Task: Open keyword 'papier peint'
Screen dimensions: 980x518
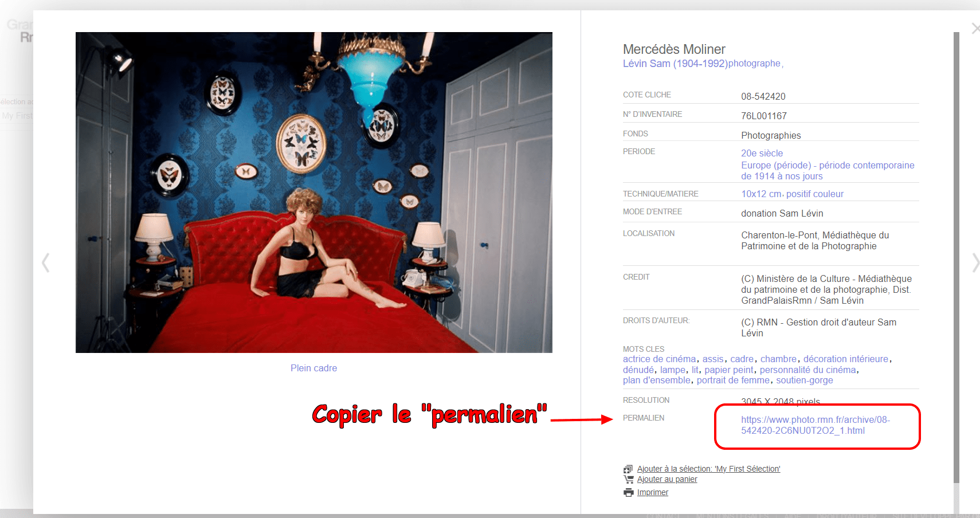Action: (x=729, y=370)
